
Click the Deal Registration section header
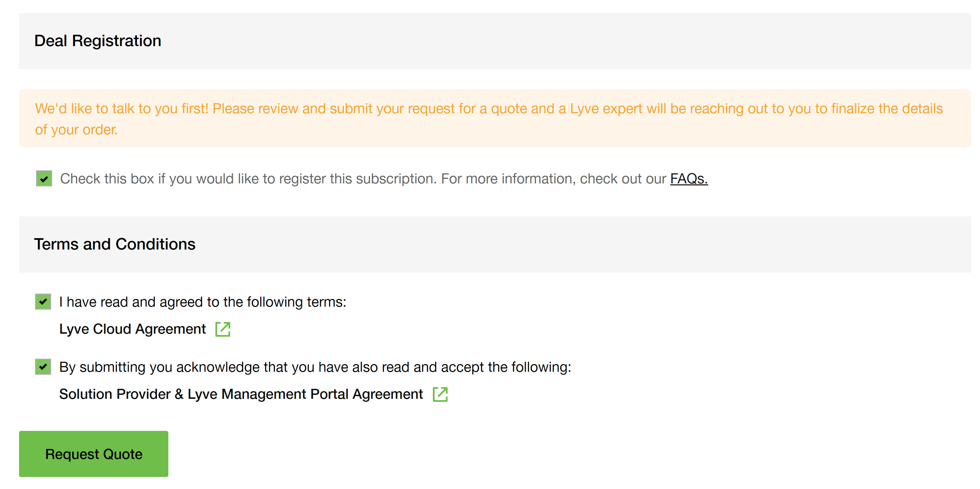[495, 41]
